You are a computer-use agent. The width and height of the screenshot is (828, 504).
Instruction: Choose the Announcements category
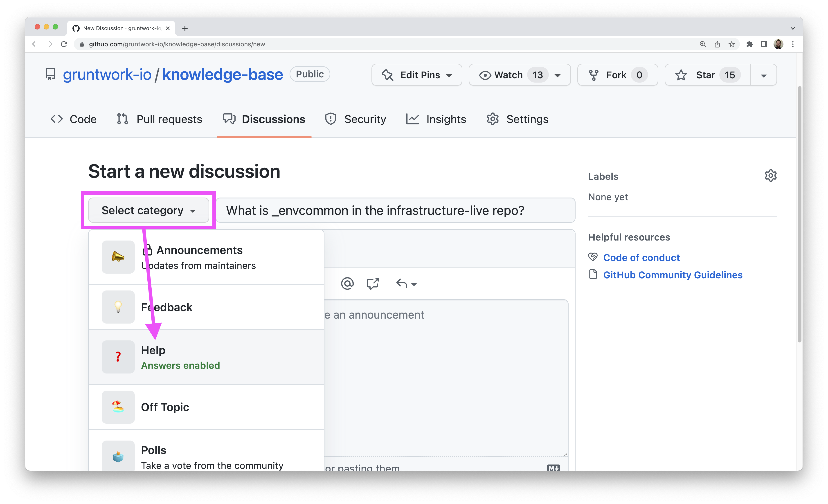[x=206, y=257]
